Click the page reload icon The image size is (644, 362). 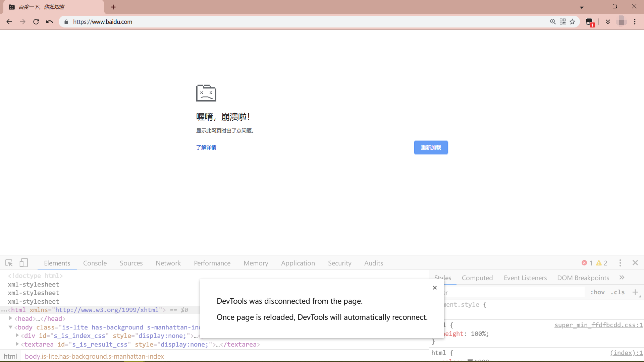coord(36,21)
